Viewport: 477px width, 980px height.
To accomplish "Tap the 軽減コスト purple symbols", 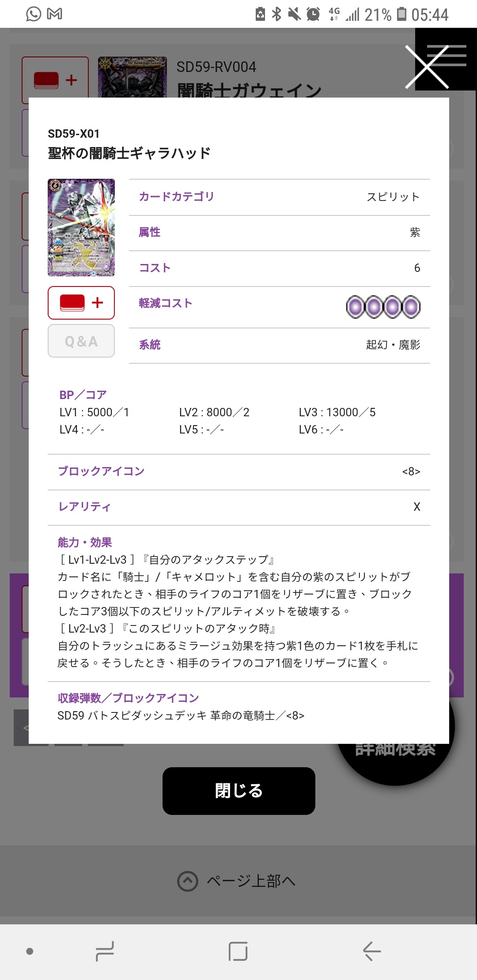I will (x=383, y=307).
